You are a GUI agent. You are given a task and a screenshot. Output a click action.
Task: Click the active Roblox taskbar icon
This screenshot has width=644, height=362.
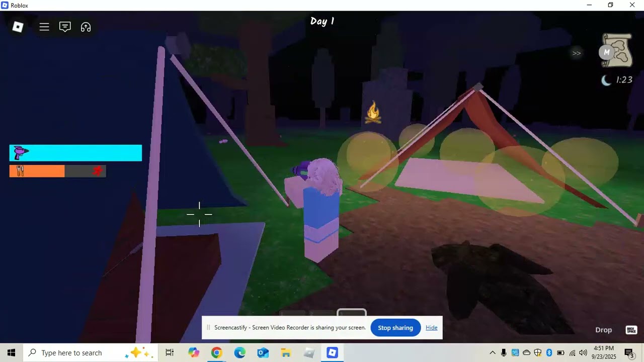click(x=332, y=352)
